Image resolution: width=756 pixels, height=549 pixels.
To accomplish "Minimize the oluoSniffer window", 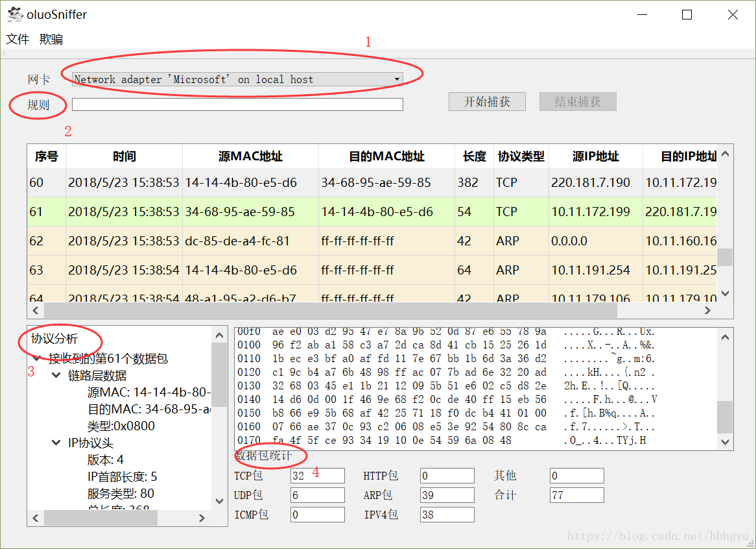I will [x=643, y=14].
